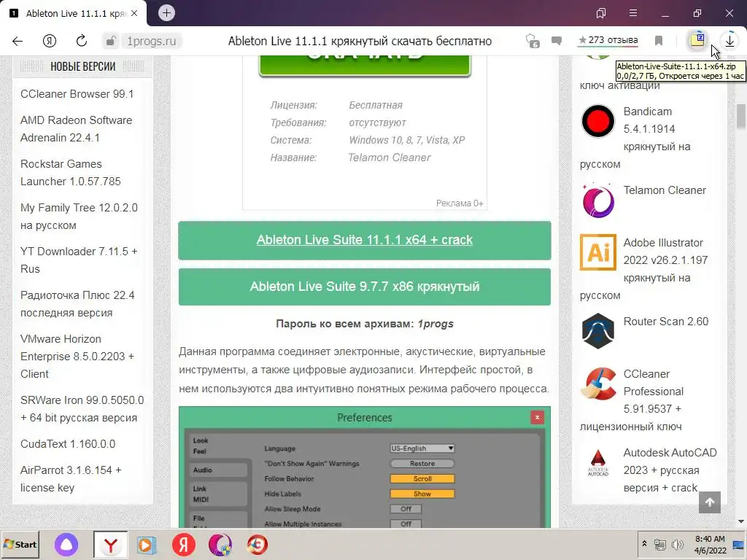The width and height of the screenshot is (747, 560).
Task: Open CCleaner Browser 99.1 in new versions
Action: coord(77,94)
